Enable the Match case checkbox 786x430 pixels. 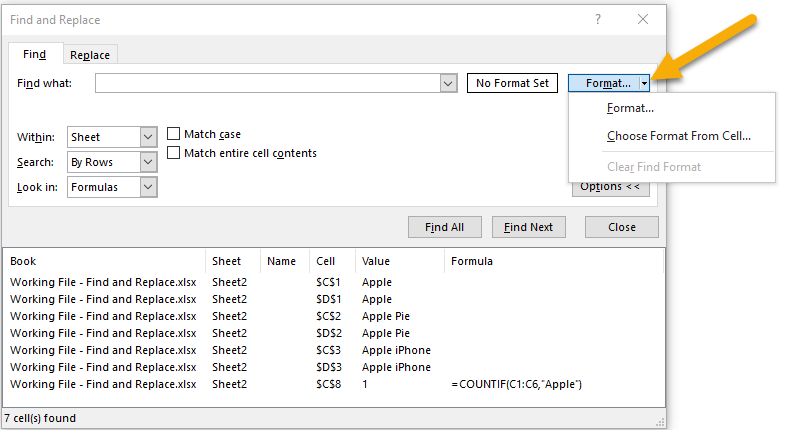click(x=174, y=134)
